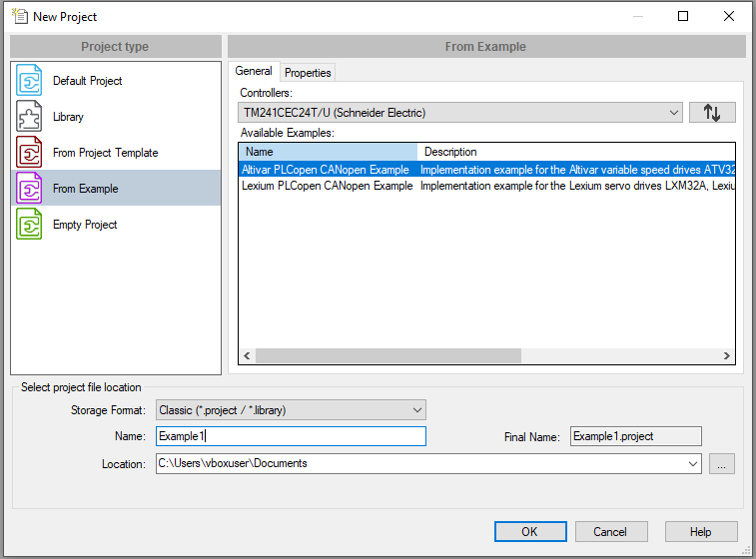This screenshot has width=756, height=559.
Task: Switch to the Properties tab
Action: pyautogui.click(x=308, y=73)
